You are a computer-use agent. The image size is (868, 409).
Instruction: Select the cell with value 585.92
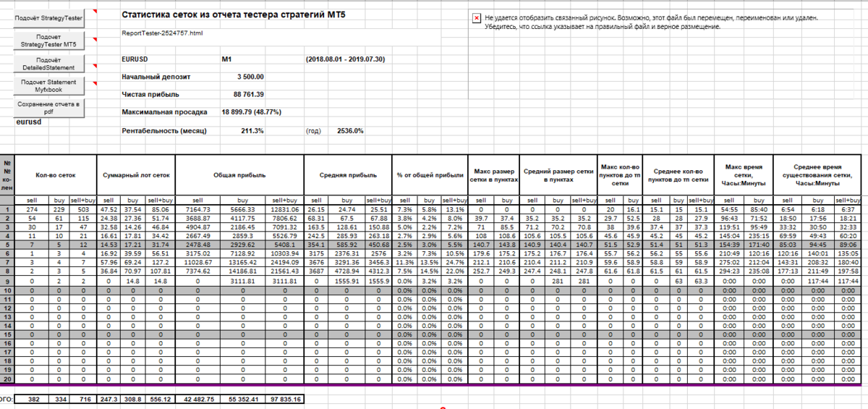pyautogui.click(x=348, y=244)
